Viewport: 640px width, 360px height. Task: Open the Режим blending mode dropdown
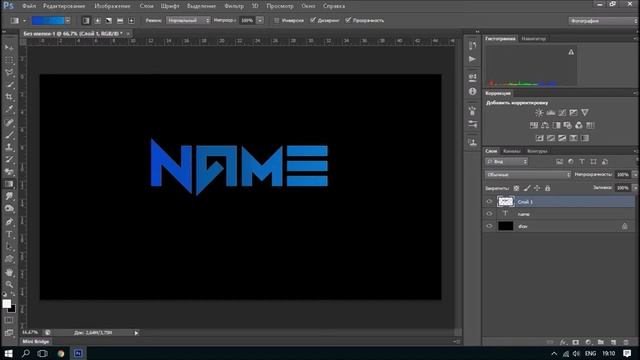click(x=188, y=20)
